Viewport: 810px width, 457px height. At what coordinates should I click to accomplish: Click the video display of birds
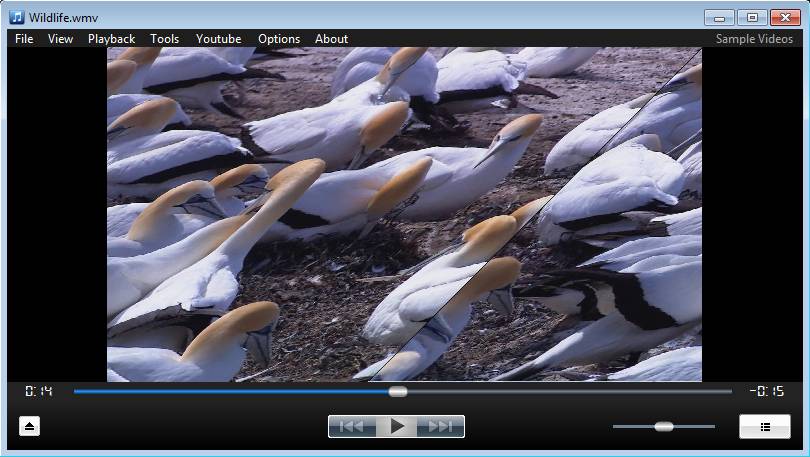click(x=404, y=214)
